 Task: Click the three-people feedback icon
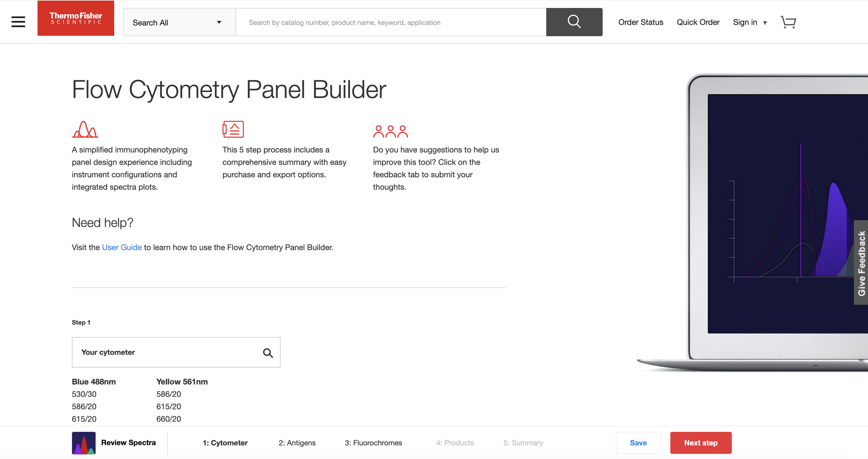click(x=390, y=131)
